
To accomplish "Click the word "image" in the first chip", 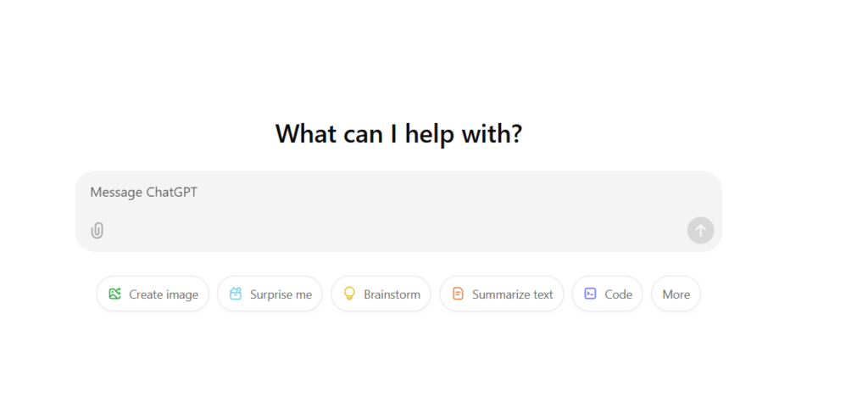I will click(181, 294).
